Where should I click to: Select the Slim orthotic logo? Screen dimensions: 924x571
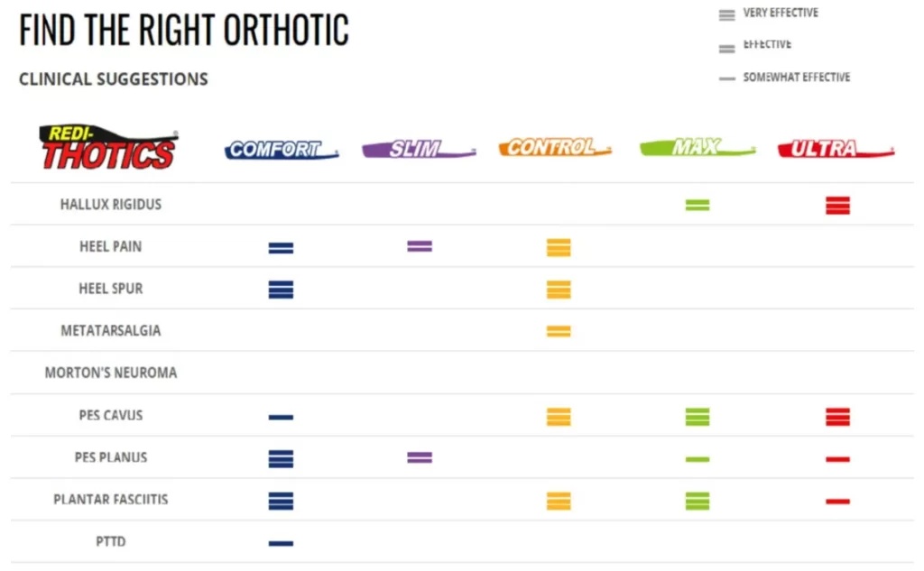click(x=418, y=150)
